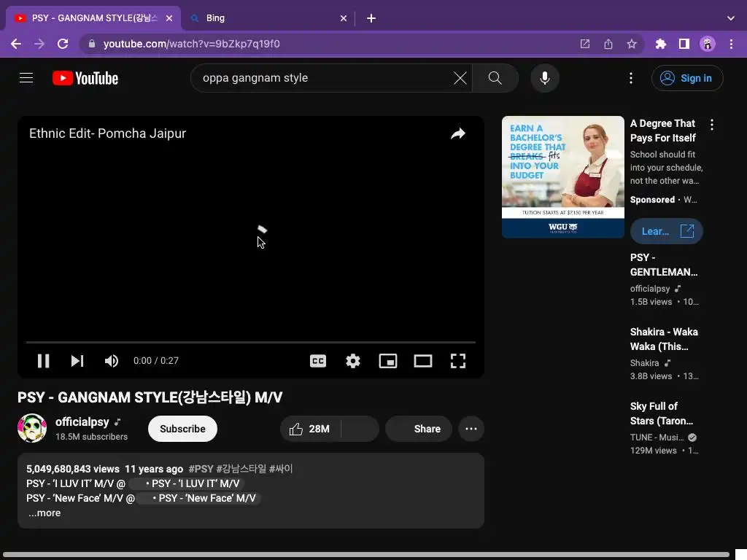Dislike the video
This screenshot has height=560, width=747.
coord(360,429)
